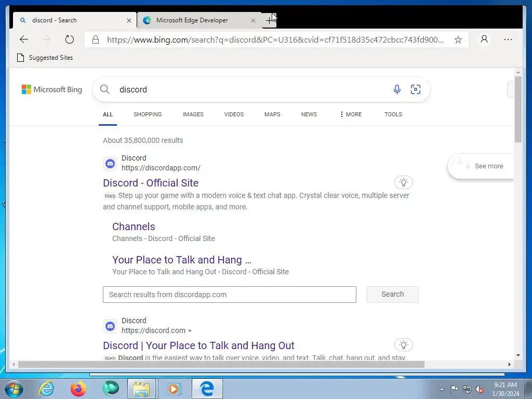Click the address bar URL
532x399 pixels.
[x=275, y=39]
